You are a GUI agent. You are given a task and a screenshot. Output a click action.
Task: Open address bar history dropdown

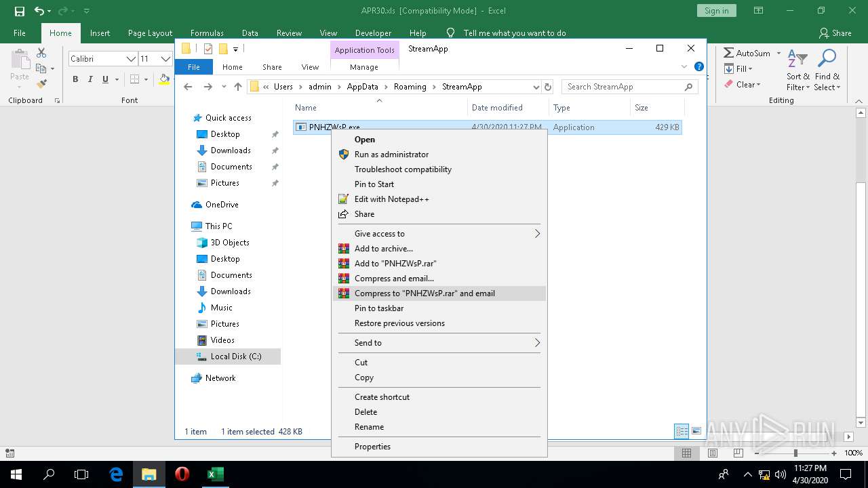pos(536,87)
